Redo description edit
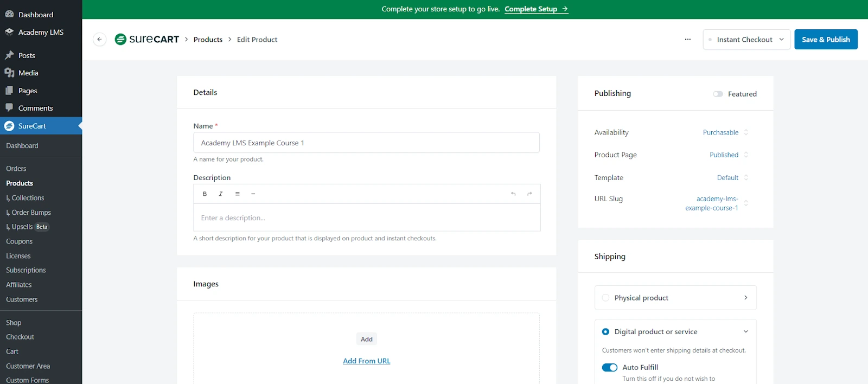The width and height of the screenshot is (868, 384). click(x=529, y=194)
